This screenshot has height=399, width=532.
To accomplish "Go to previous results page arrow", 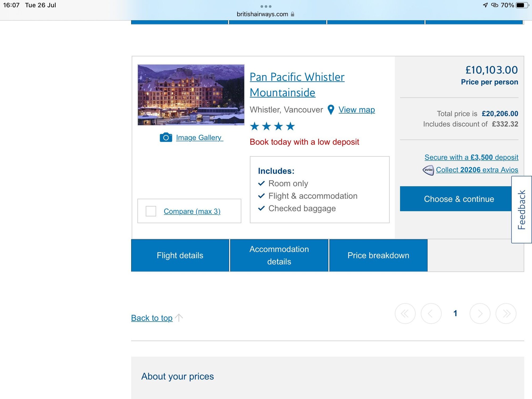I will pyautogui.click(x=431, y=314).
